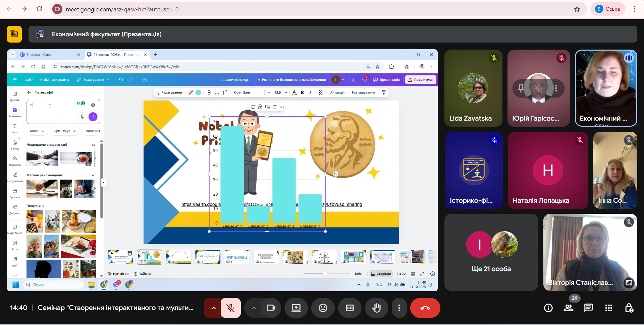The image size is (644, 325).
Task: Show the people panel with 29 participants
Action: pyautogui.click(x=569, y=308)
